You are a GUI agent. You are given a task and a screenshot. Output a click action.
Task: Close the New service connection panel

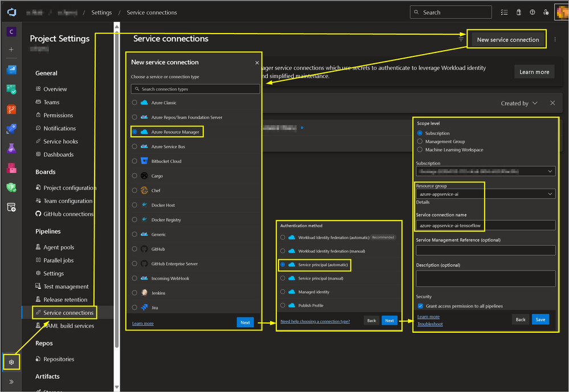click(257, 63)
